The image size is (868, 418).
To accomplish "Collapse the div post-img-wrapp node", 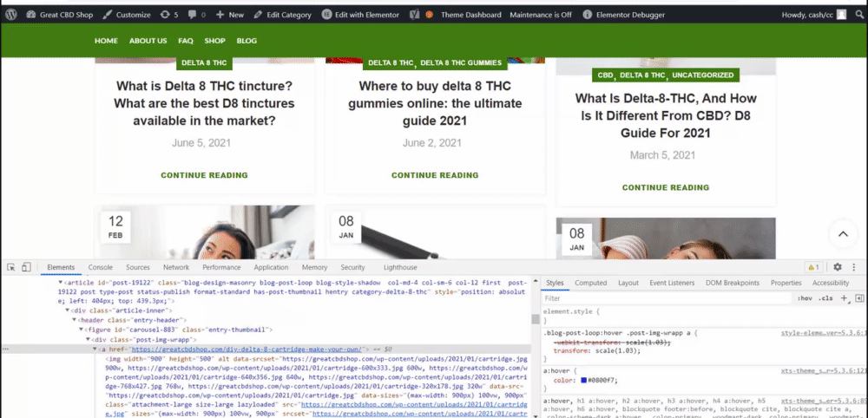I will (87, 339).
